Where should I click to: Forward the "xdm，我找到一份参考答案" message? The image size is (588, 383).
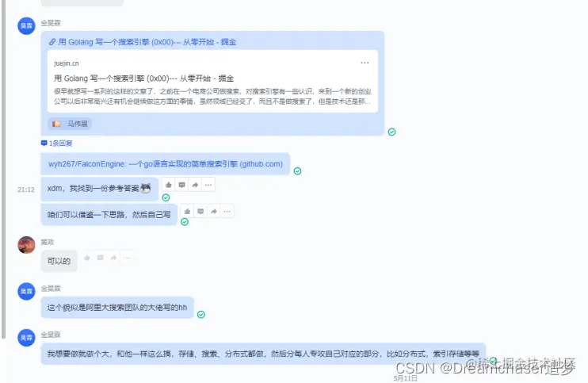click(x=195, y=185)
